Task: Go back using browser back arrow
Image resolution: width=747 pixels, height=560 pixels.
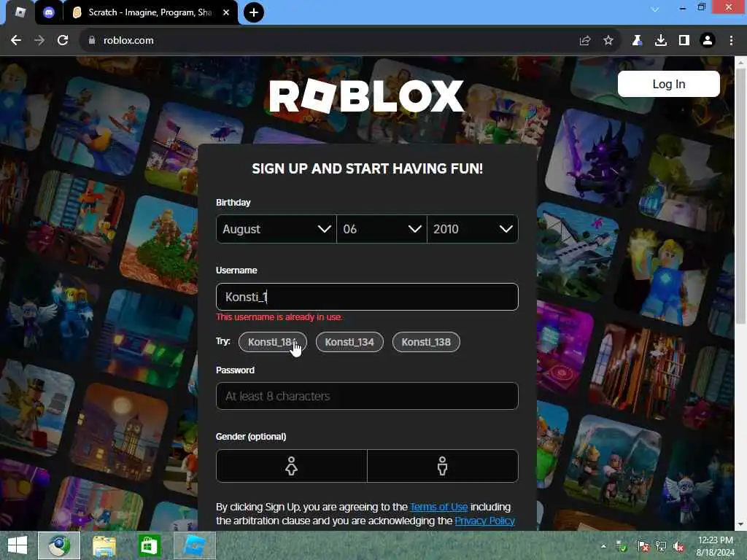Action: (x=16, y=41)
